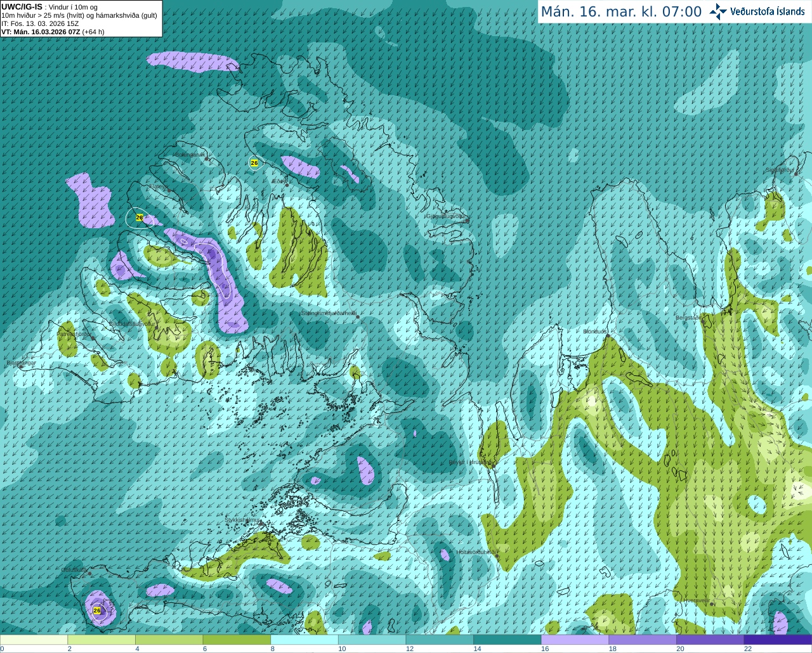Pick the 6–8 m/s olive green legend swatch
The image size is (812, 653).
(237, 640)
